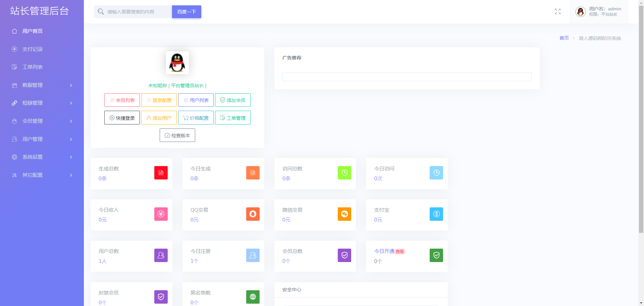Click the 浪人源码网防洪系统 breadcrumb text

click(600, 38)
